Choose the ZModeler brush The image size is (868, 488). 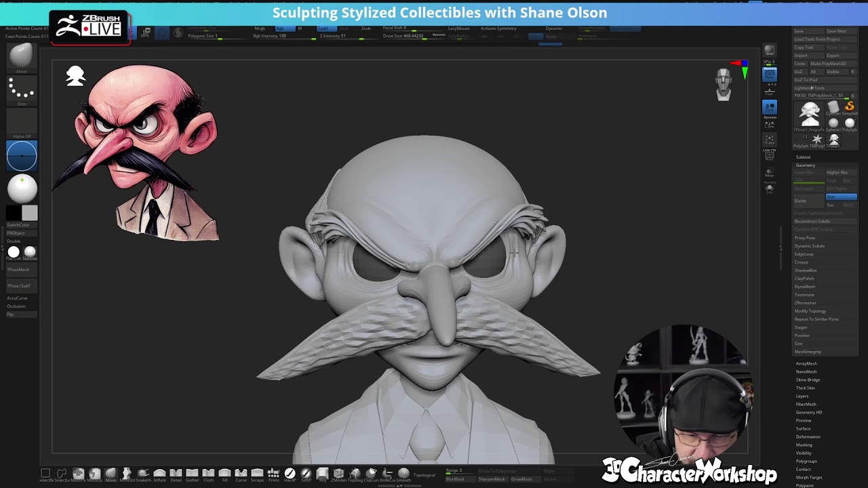[x=338, y=474]
